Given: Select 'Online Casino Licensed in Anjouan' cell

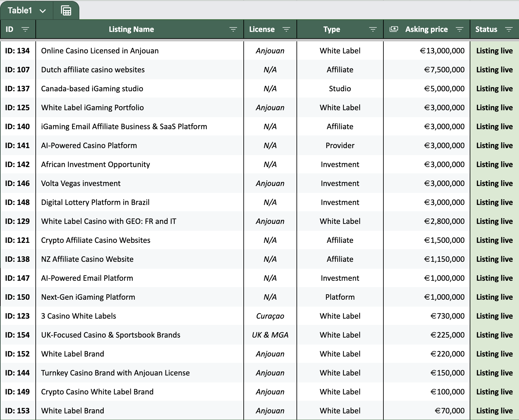Looking at the screenshot, I should [140, 51].
